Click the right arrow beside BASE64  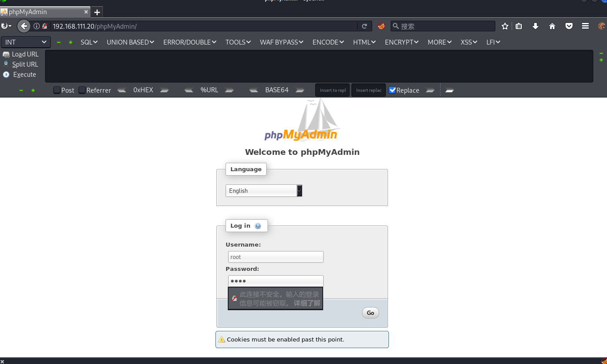pos(300,90)
